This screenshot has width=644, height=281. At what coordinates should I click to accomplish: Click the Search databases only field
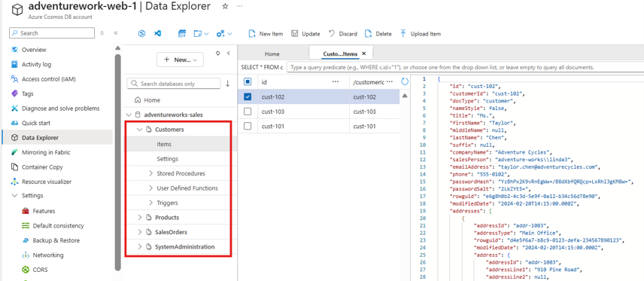(x=174, y=84)
